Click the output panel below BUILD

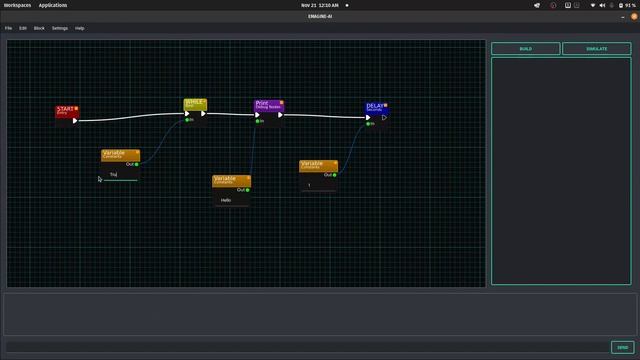coord(561,171)
